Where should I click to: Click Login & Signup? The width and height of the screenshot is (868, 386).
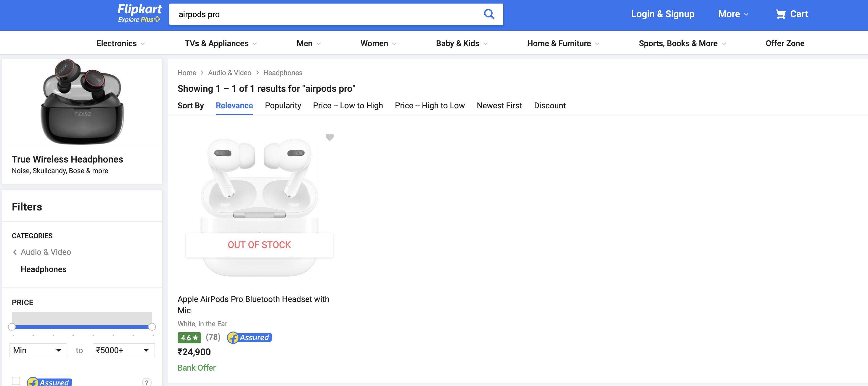663,14
